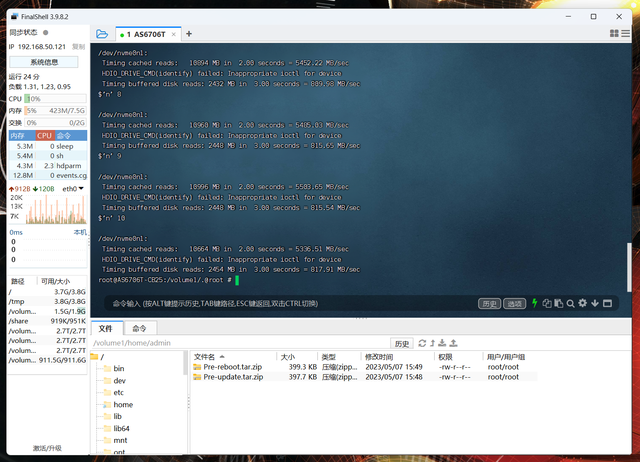The width and height of the screenshot is (640, 462).
Task: Select the Pre-reboot.tar.zip file
Action: pyautogui.click(x=232, y=367)
